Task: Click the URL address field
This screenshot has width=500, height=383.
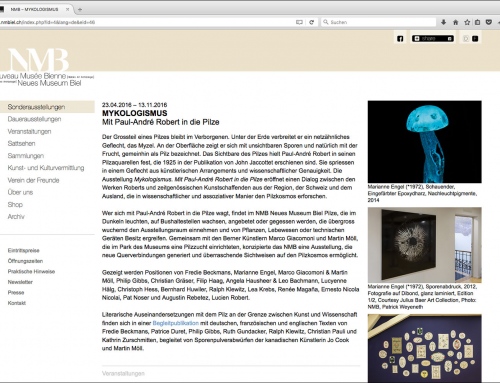Action: tap(147, 22)
